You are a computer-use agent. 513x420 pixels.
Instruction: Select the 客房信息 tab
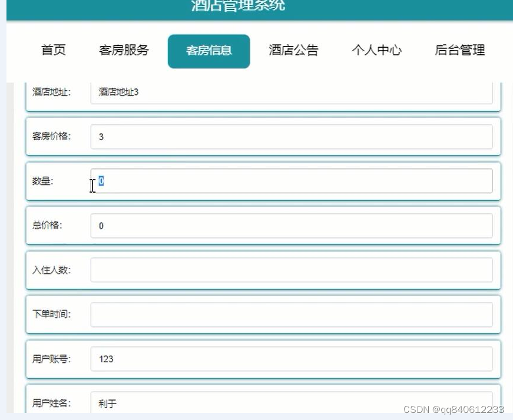208,51
